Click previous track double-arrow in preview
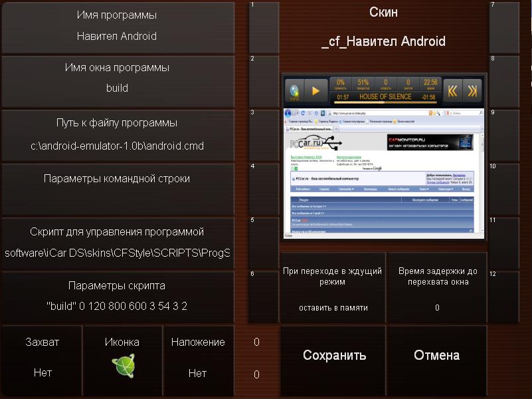This screenshot has width=532, height=399. [x=452, y=91]
